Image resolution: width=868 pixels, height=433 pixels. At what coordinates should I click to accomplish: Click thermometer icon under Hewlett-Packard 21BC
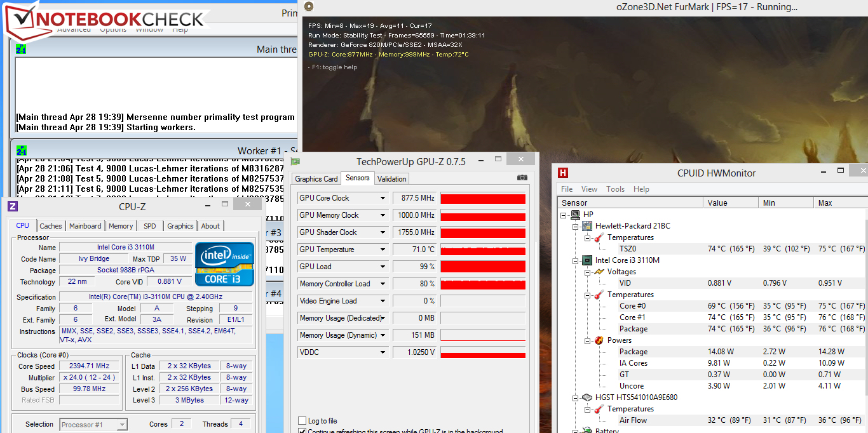599,237
